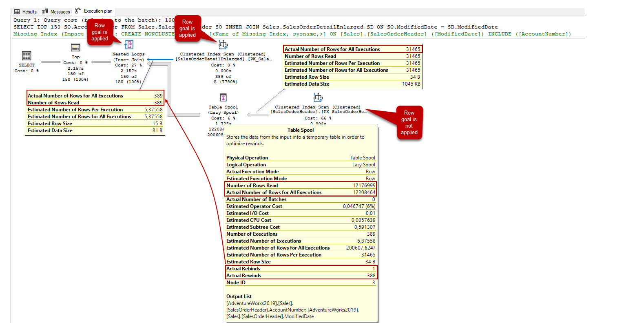Click Number of Rows Read 12176999 row

tap(301, 186)
